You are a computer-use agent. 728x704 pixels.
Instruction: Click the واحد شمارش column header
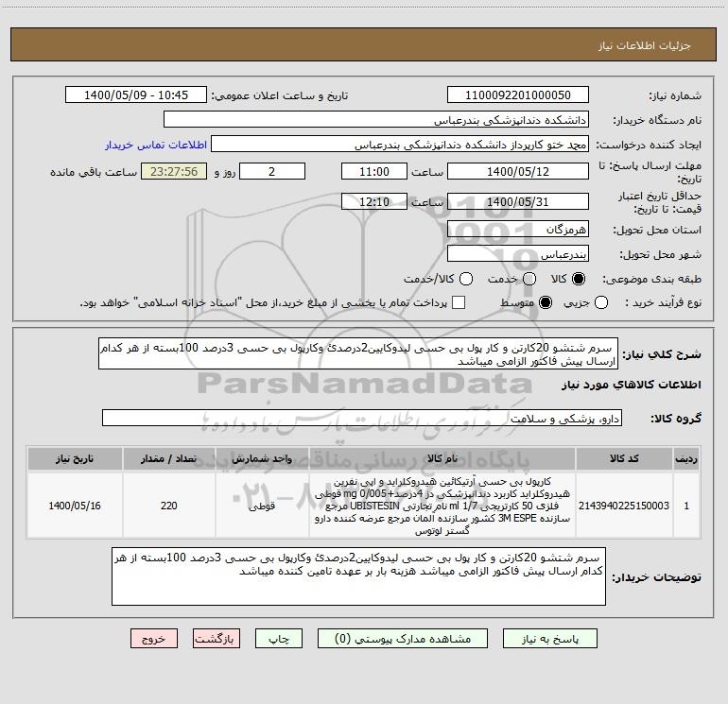click(262, 458)
